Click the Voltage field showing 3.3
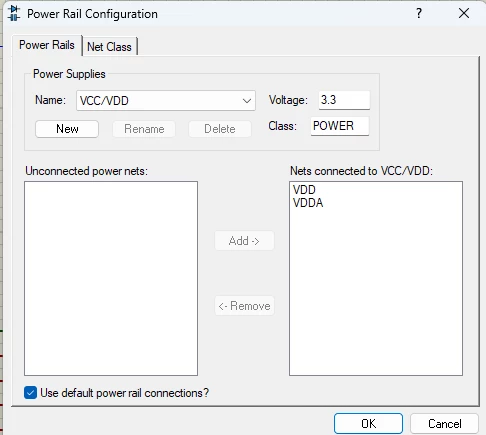Viewport: 486px width, 435px height. (x=344, y=100)
